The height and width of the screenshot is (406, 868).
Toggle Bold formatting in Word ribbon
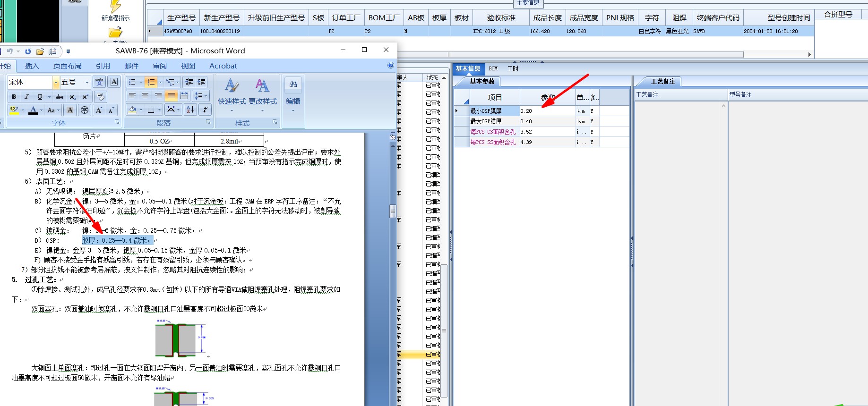point(14,97)
